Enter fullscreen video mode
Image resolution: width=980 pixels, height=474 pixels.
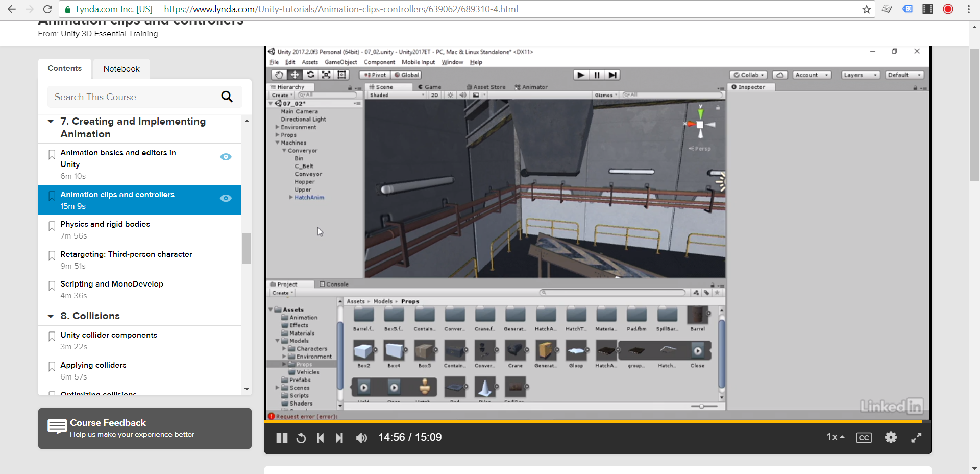pyautogui.click(x=917, y=437)
